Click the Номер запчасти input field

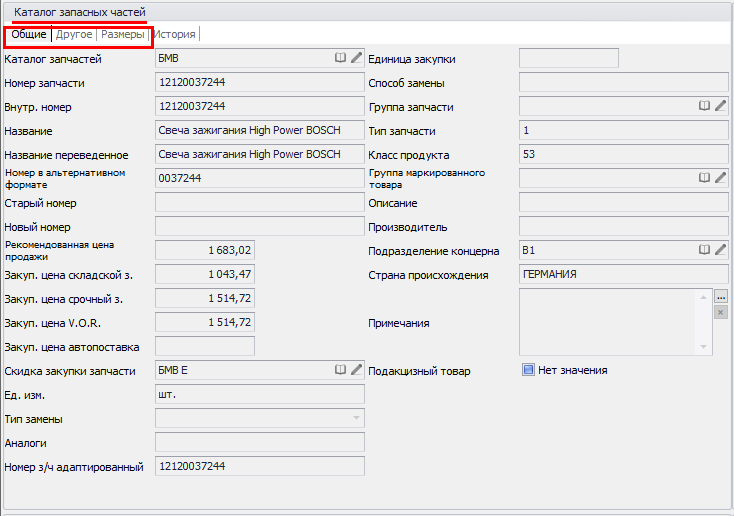click(260, 83)
